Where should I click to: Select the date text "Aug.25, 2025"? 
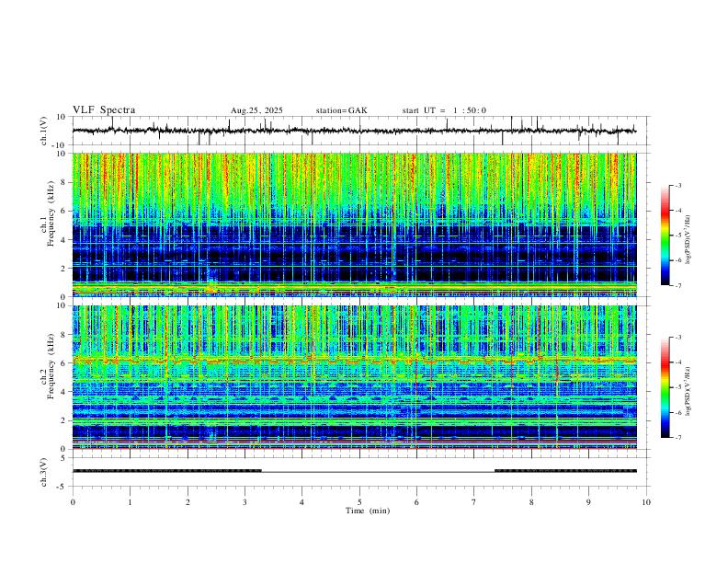(x=256, y=110)
